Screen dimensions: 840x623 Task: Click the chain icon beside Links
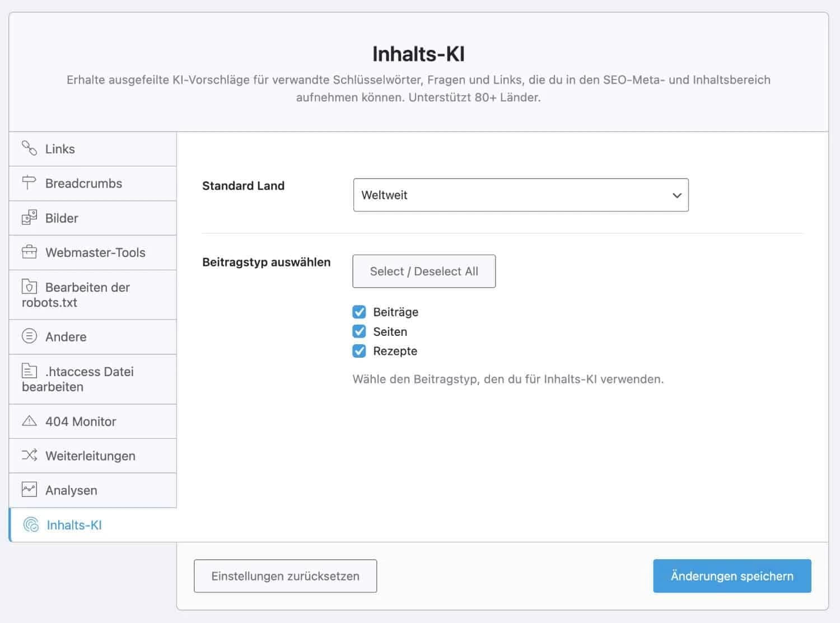[29, 148]
